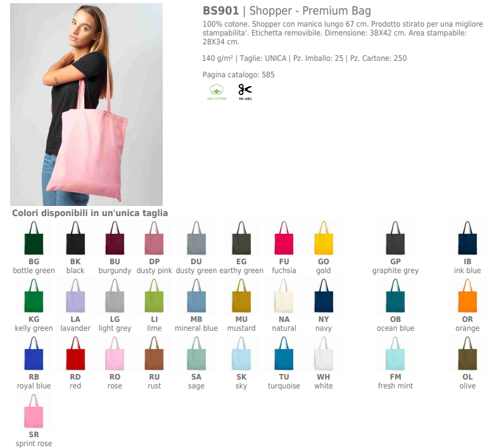Choose the olive bag icon
The width and height of the screenshot is (499, 448).
(467, 353)
